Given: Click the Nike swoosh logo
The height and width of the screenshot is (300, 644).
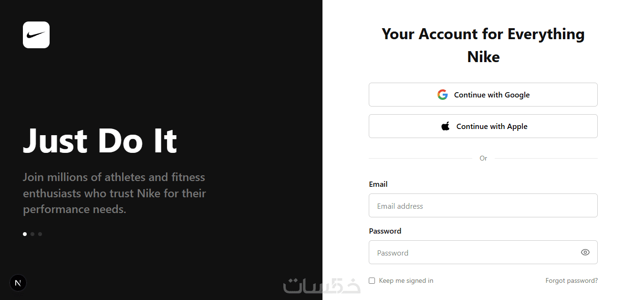Looking at the screenshot, I should 36,35.
